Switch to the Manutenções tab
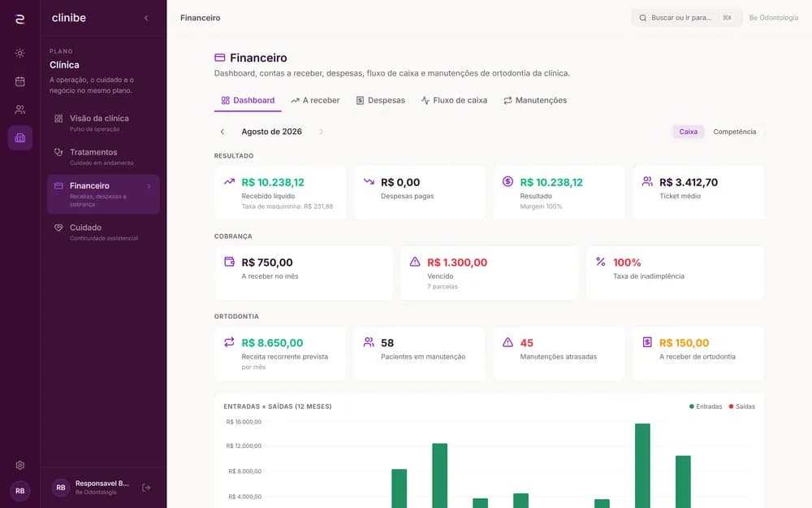Viewport: 812px width, 508px height. pyautogui.click(x=535, y=101)
